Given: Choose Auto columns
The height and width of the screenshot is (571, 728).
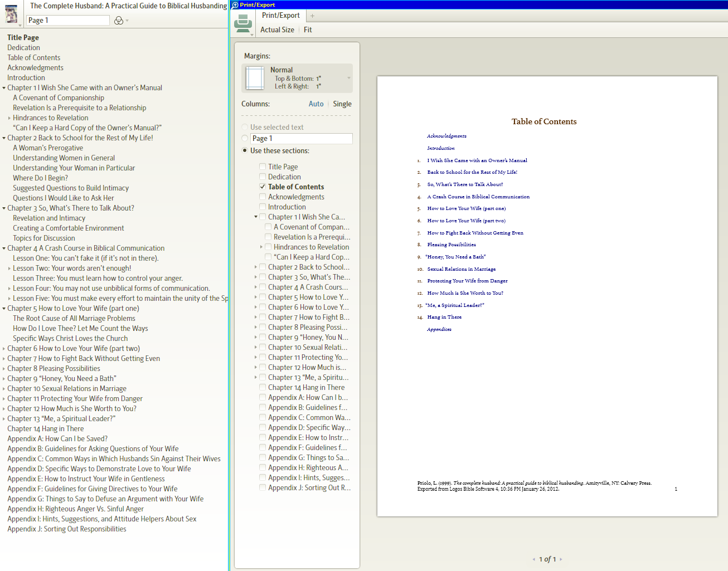Looking at the screenshot, I should (x=316, y=104).
